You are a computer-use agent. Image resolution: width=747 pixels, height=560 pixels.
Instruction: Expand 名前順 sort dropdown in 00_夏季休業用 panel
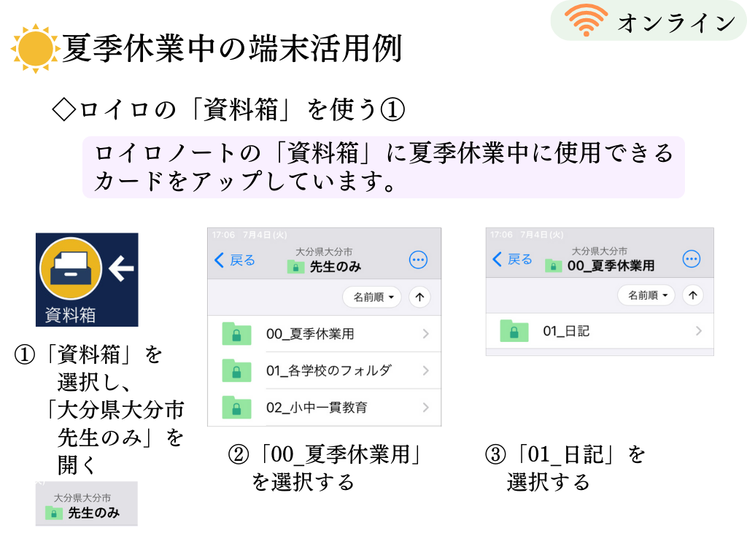point(646,295)
